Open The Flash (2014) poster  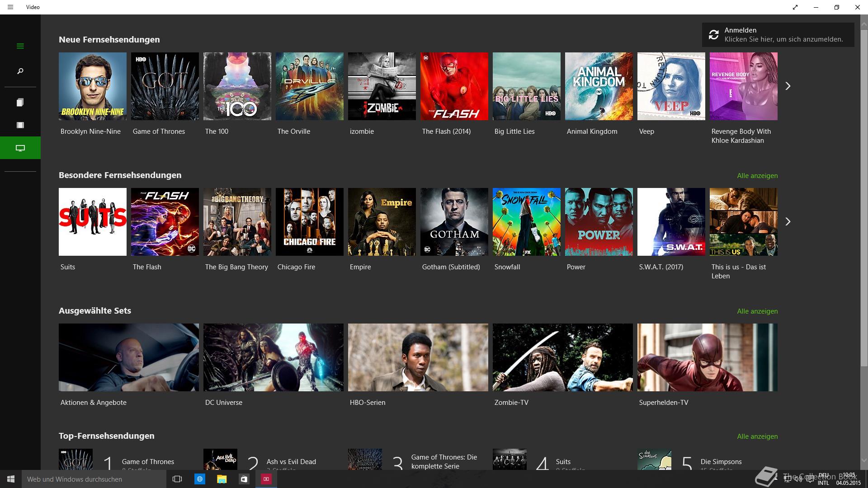(454, 86)
